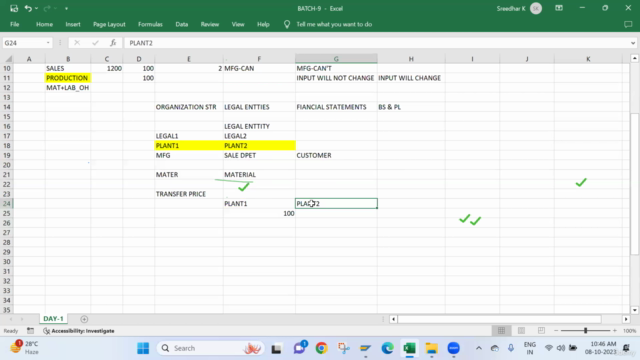Open Microsoft Edge from taskbar
The width and height of the screenshot is (640, 360).
[387, 348]
